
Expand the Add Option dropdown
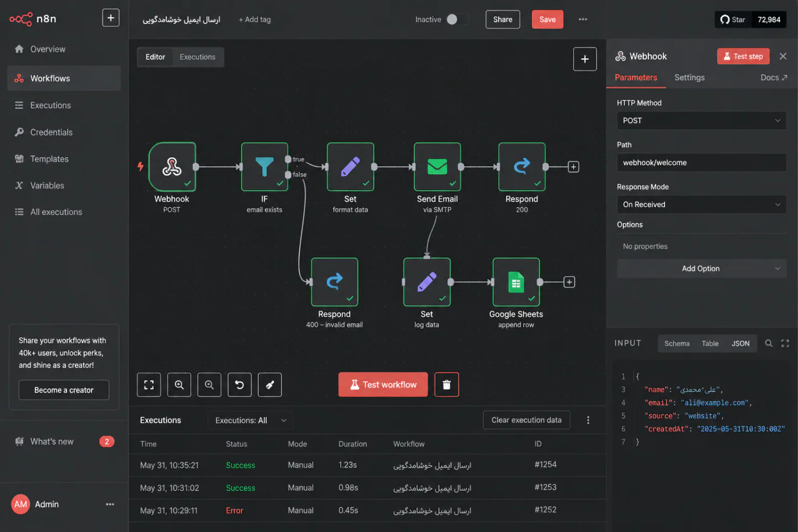pyautogui.click(x=702, y=269)
